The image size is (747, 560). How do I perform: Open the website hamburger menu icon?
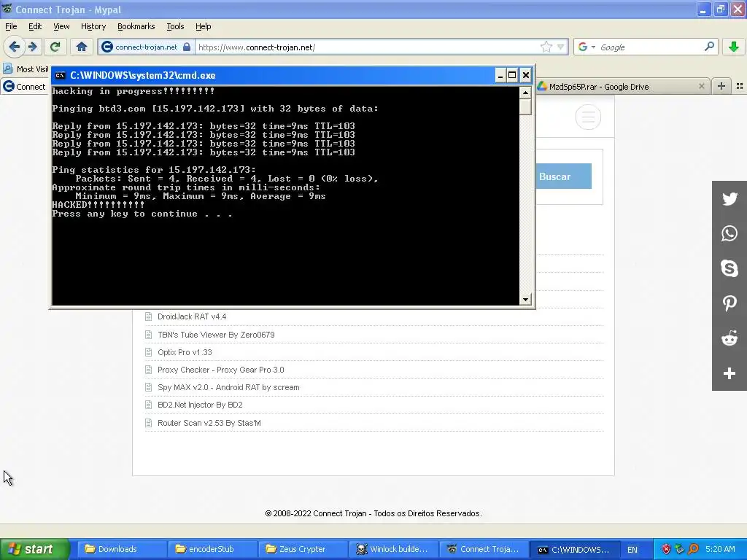(x=589, y=117)
